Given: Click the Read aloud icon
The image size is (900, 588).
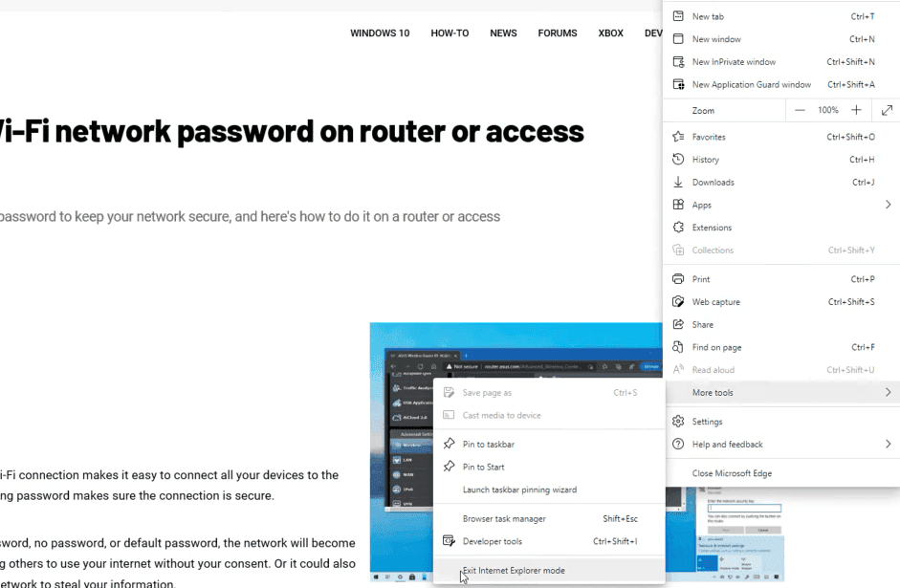Looking at the screenshot, I should (x=678, y=369).
